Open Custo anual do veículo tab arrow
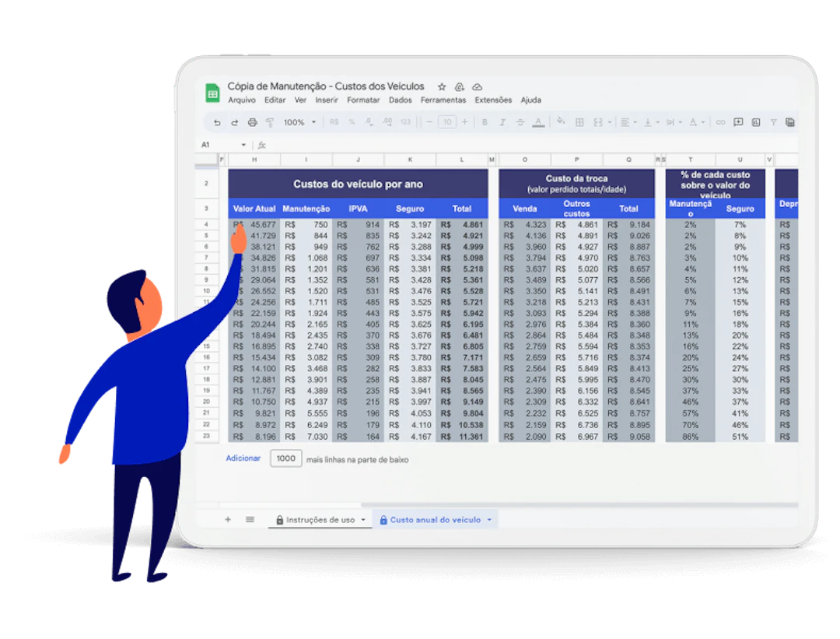This screenshot has height=639, width=840. [x=489, y=520]
